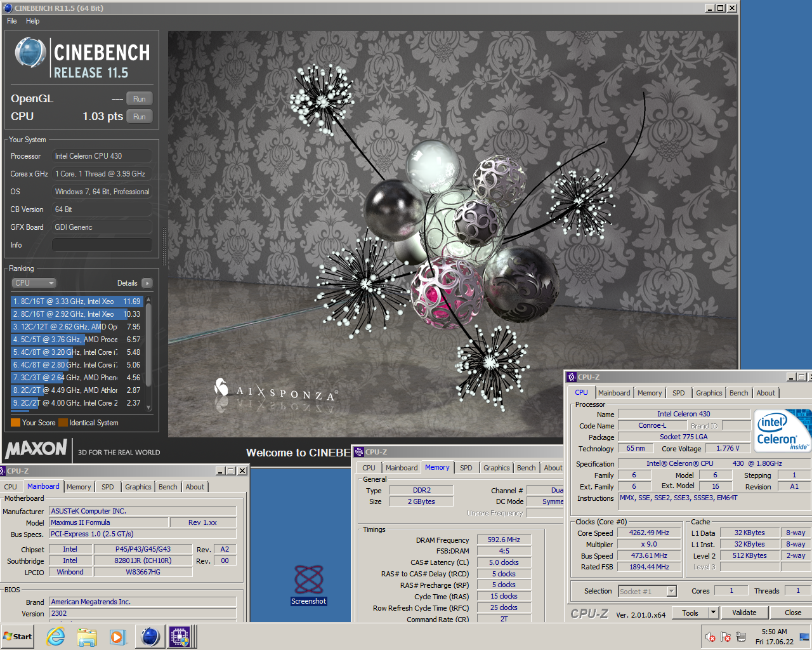
Task: Click the ranking list scrollbar down arrow
Action: (149, 408)
